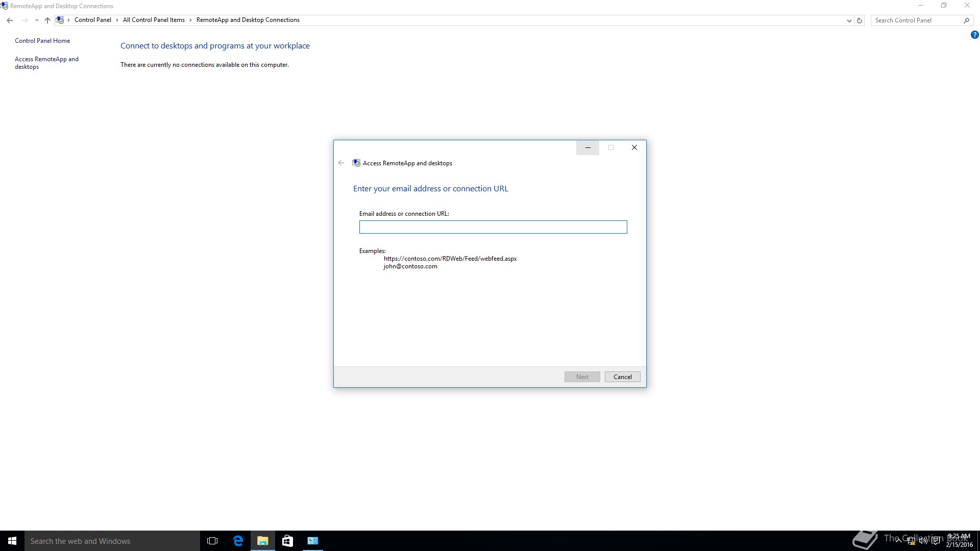Click the wizard back arrow in dialog
The height and width of the screenshot is (551, 980).
341,163
